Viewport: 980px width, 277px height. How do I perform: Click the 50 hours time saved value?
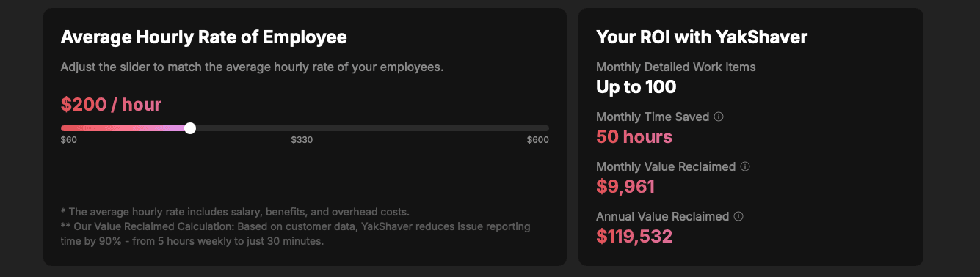point(634,137)
